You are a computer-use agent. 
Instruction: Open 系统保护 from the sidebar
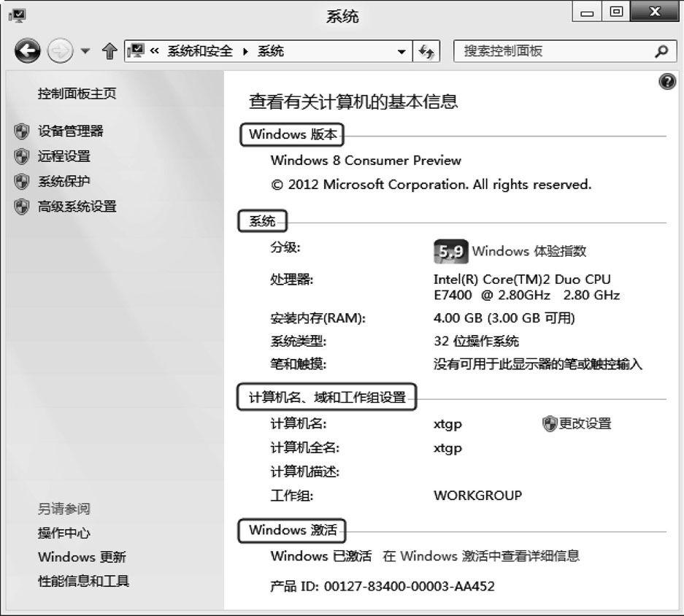[64, 181]
